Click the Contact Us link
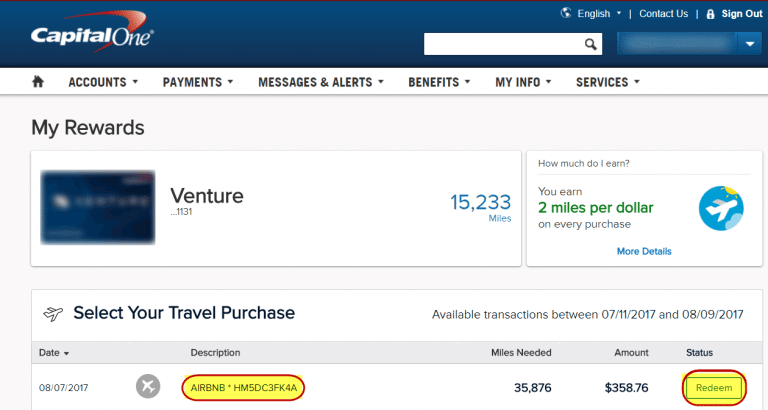 663,14
